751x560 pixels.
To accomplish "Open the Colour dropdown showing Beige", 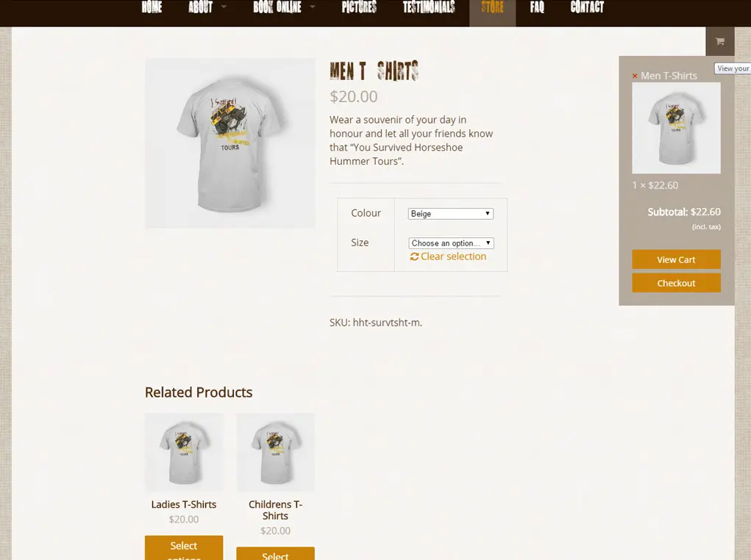I will tap(450, 213).
